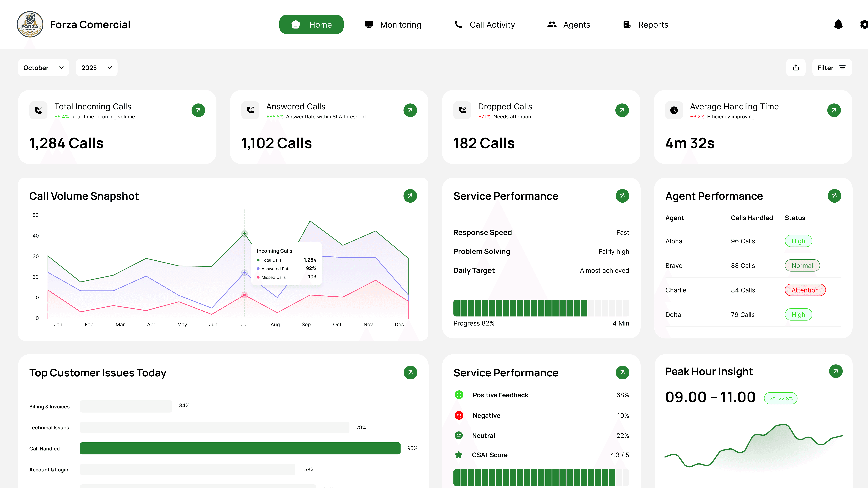The width and height of the screenshot is (868, 488).
Task: Click the export share icon button
Action: pyautogui.click(x=796, y=68)
